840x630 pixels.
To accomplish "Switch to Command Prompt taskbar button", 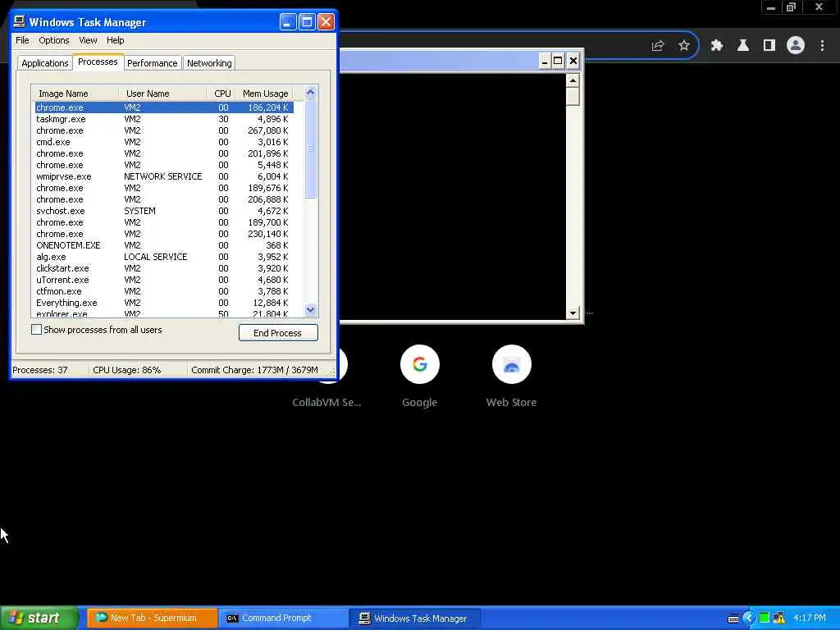I will (x=285, y=619).
